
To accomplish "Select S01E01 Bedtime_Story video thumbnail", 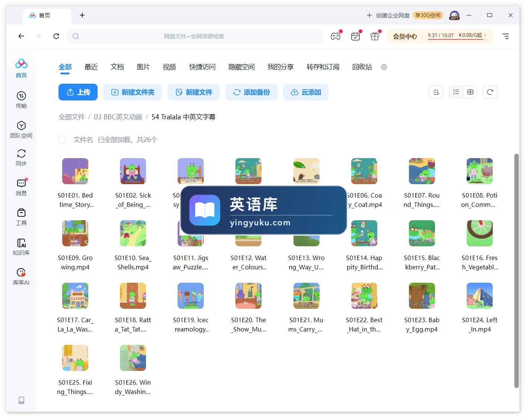I will [75, 171].
